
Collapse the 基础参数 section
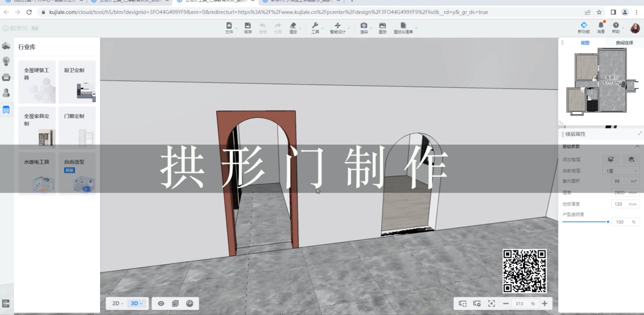point(637,146)
